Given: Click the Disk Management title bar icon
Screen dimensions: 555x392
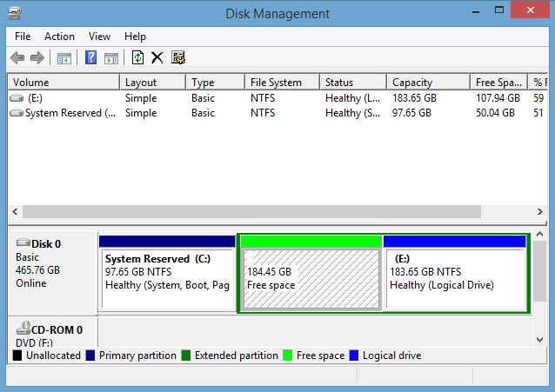Looking at the screenshot, I should click(15, 13).
